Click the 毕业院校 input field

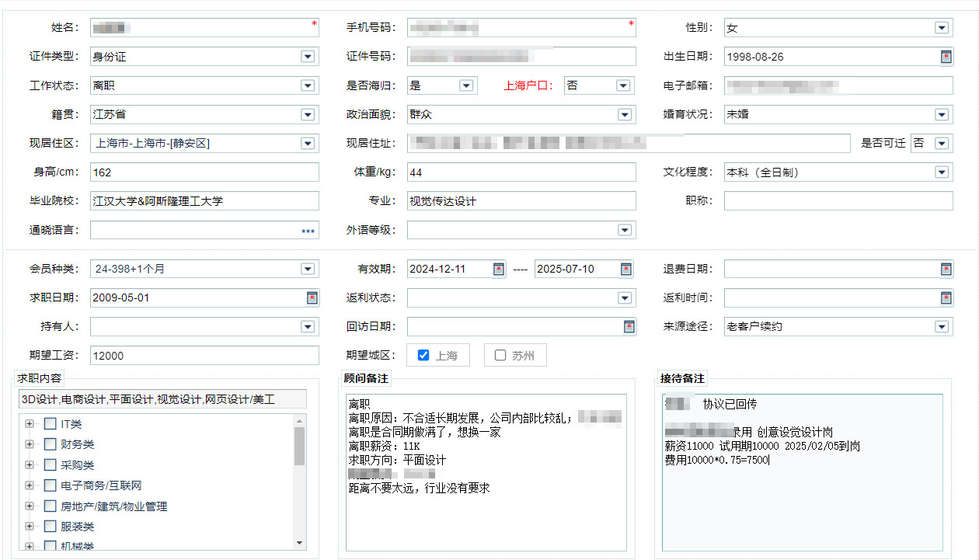(204, 200)
